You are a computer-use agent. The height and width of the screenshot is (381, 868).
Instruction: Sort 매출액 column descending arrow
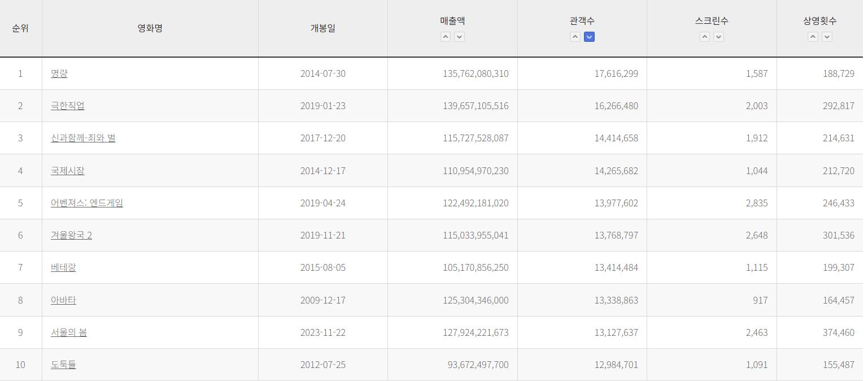[460, 37]
